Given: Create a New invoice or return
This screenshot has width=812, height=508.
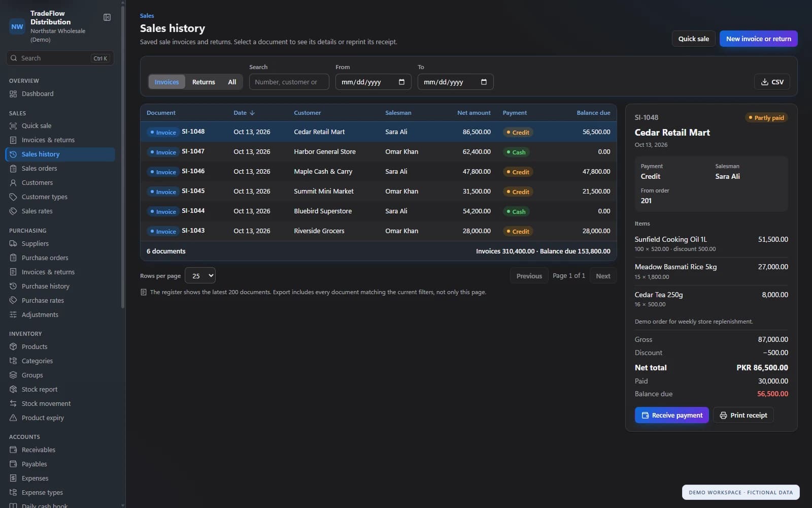Looking at the screenshot, I should (758, 39).
